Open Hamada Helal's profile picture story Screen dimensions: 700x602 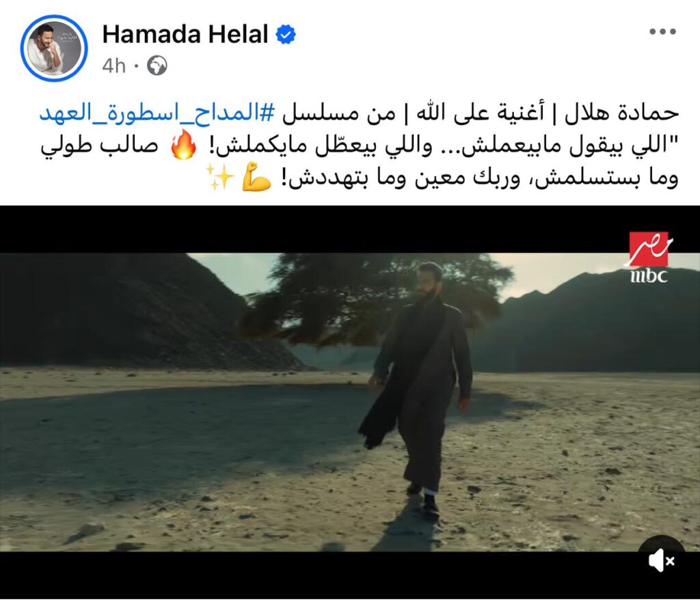coord(54,49)
